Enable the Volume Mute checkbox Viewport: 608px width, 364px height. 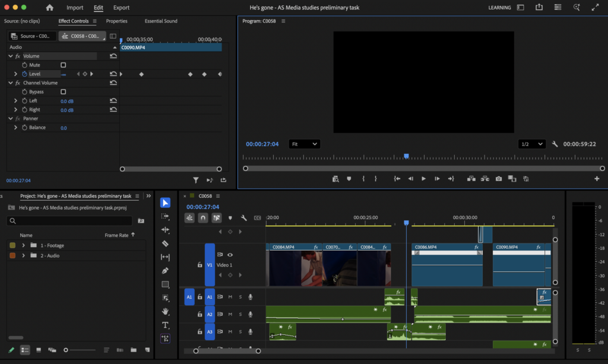coord(64,65)
